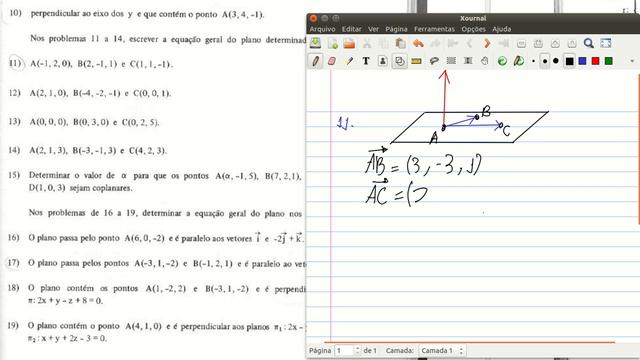Choose the Select Region lasso tool

(434, 61)
